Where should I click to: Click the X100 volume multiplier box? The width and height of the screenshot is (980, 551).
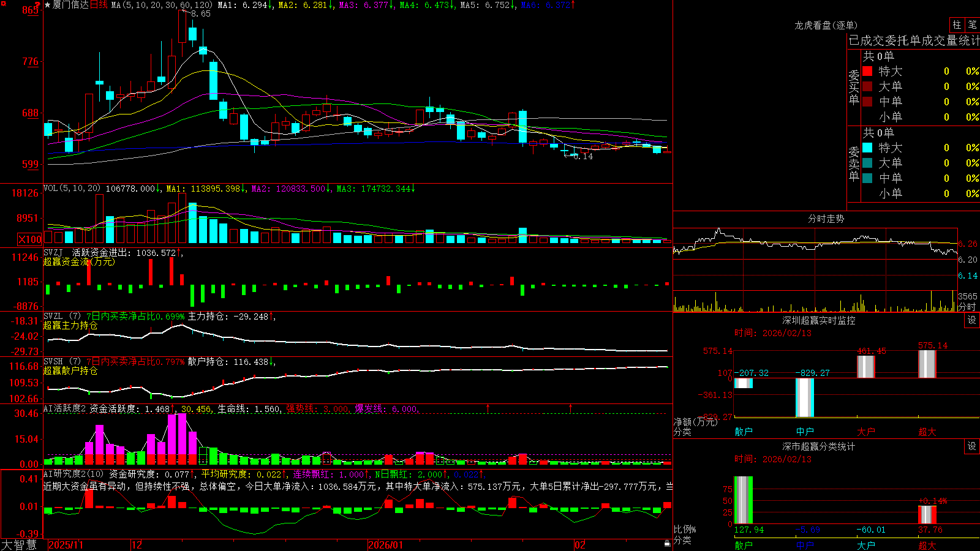click(x=30, y=239)
